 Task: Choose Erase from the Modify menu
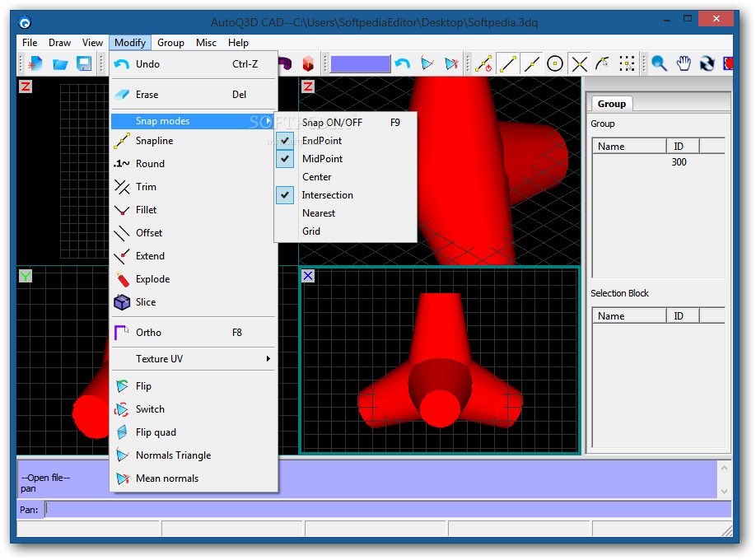tap(194, 95)
